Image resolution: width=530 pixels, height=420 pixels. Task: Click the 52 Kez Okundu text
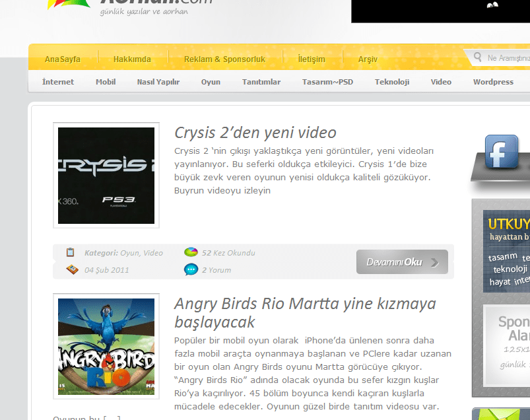[228, 253]
